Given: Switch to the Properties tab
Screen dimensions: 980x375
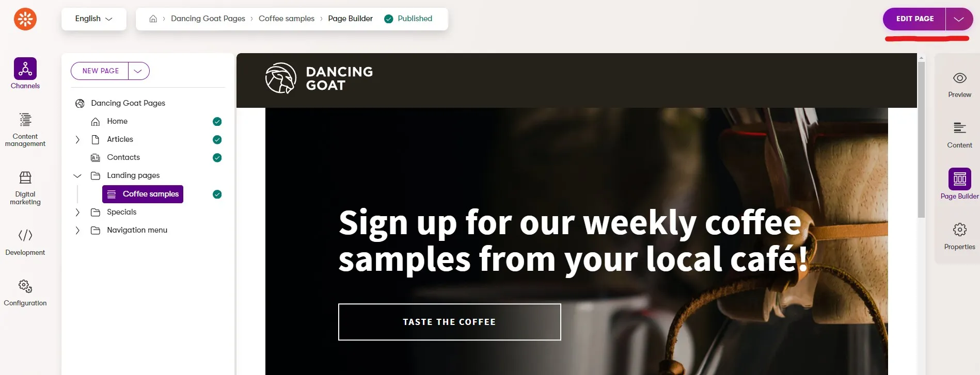Looking at the screenshot, I should 960,236.
